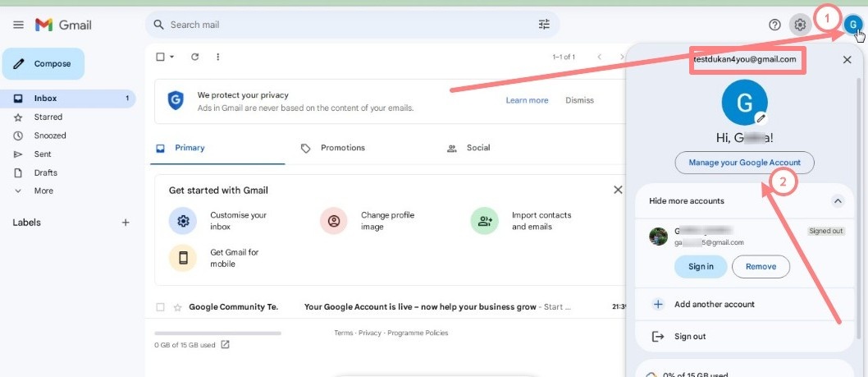Click the signed-out account photo
The height and width of the screenshot is (377, 868).
[658, 237]
